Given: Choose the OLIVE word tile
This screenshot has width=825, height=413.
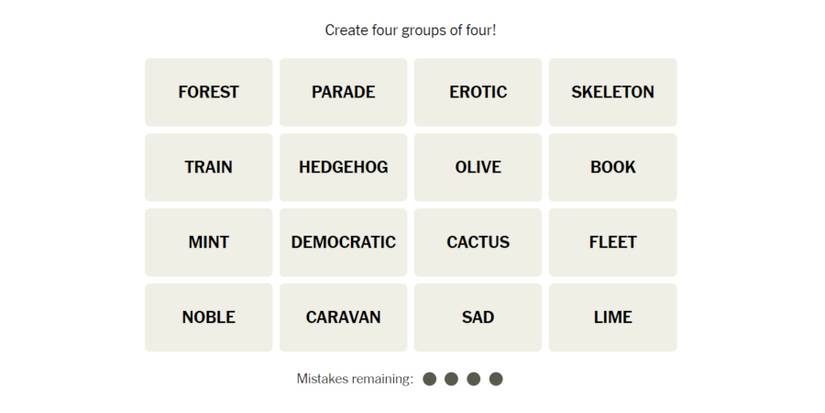Looking at the screenshot, I should 478,167.
